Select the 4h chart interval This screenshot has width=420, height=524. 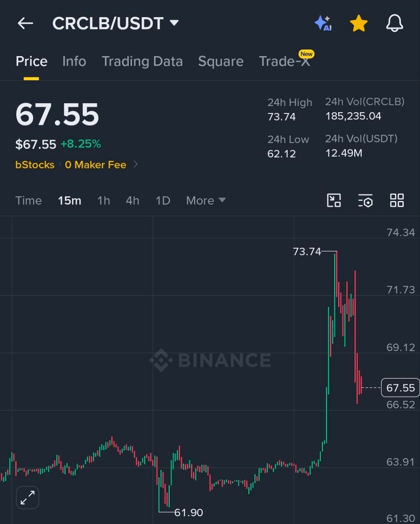click(x=133, y=201)
